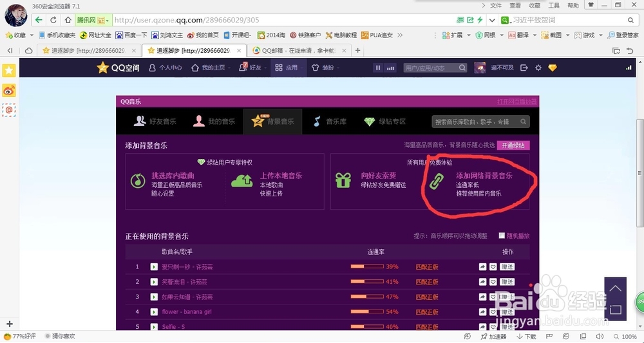Switch to 音乐库 tab
The height and width of the screenshot is (343, 644).
click(x=330, y=122)
